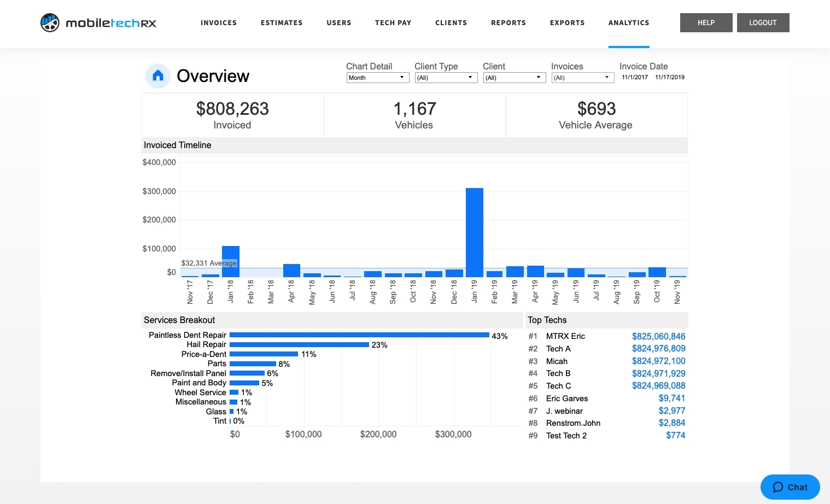830x504 pixels.
Task: Click the blue home icon beside Overview
Action: click(x=158, y=75)
